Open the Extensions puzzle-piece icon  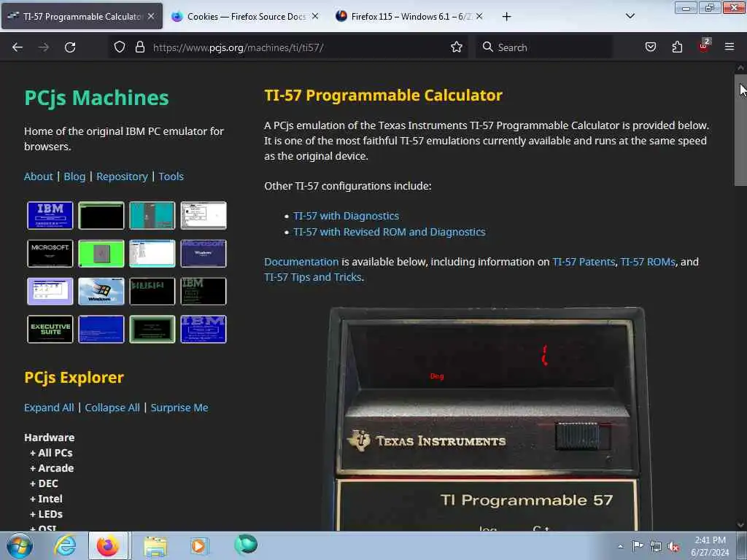point(677,47)
